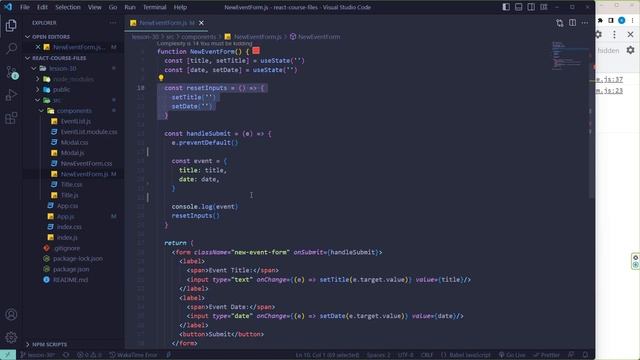Click Prettier in status bar
This screenshot has width=640, height=360.
(547, 355)
